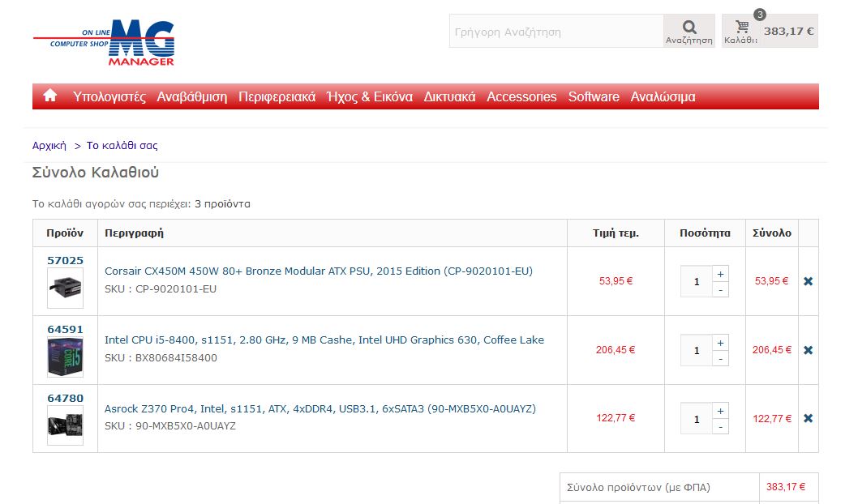
Task: Remove Intel CPU i5-8400 from cart
Action: point(809,350)
